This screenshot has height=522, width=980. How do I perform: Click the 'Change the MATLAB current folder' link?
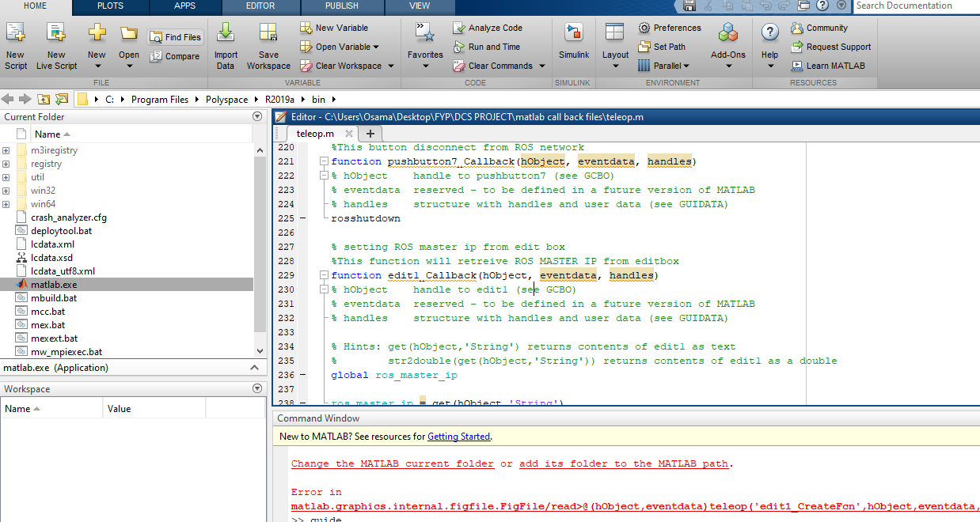pyautogui.click(x=393, y=463)
